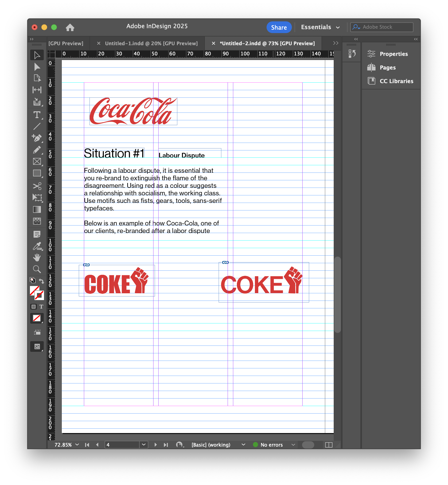Select the Free Transform tool
The height and width of the screenshot is (485, 448).
point(37,198)
